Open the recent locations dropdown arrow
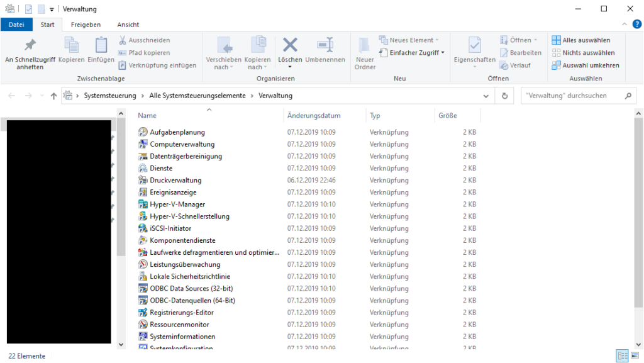 point(42,96)
